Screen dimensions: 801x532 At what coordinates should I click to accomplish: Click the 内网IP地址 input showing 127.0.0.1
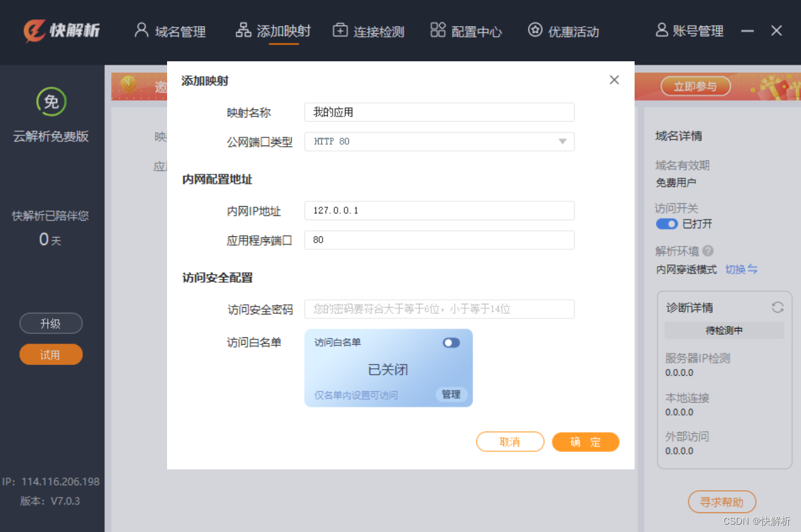coord(439,211)
